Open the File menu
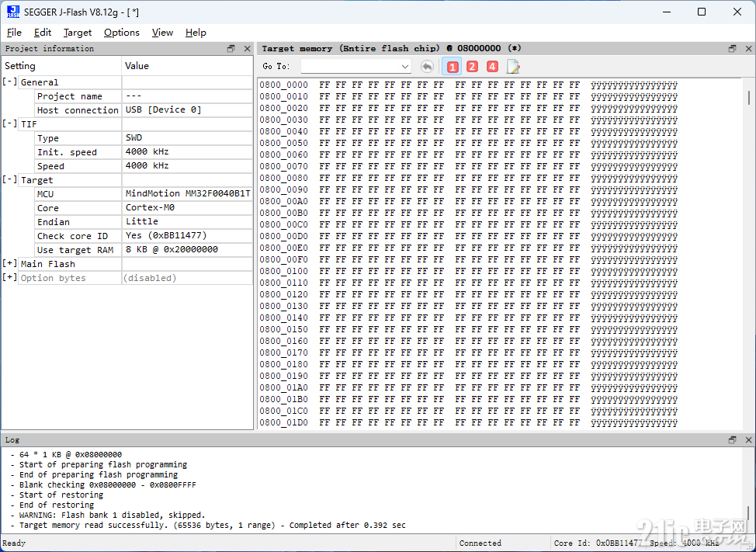The height and width of the screenshot is (552, 756). click(14, 33)
